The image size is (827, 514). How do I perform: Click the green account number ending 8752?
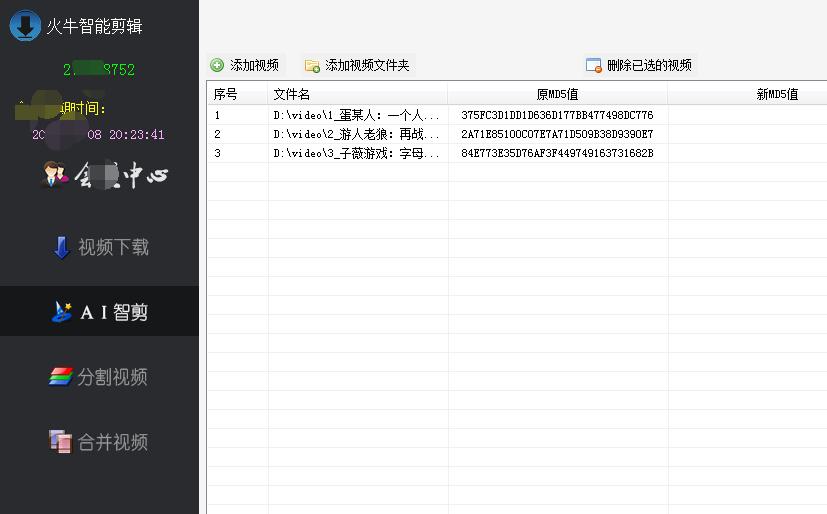[99, 70]
